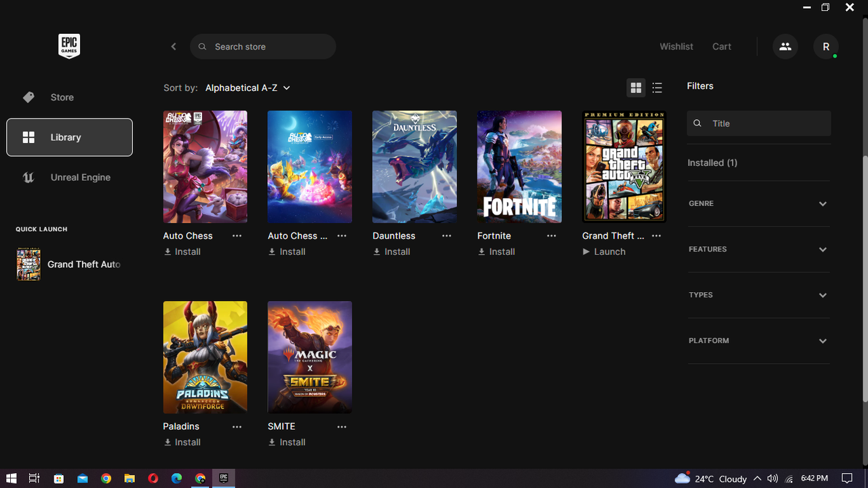Image resolution: width=868 pixels, height=488 pixels.
Task: Open Microsoft Store from taskbar
Action: click(x=59, y=479)
